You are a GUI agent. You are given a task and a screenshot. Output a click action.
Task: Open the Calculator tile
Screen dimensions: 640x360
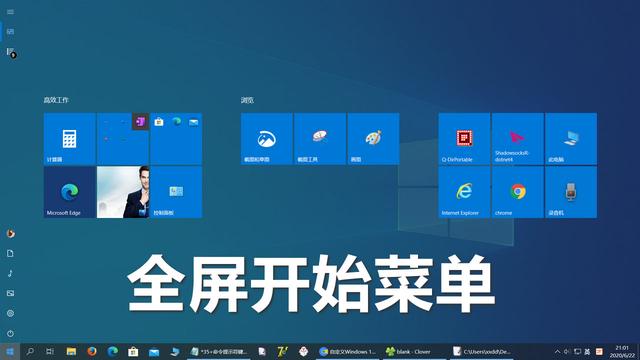click(69, 139)
